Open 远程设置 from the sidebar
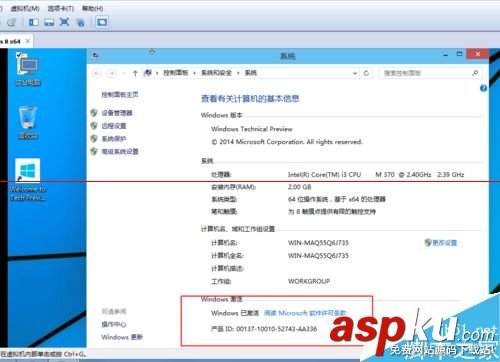Screen dimensions: 500x362 point(114,126)
